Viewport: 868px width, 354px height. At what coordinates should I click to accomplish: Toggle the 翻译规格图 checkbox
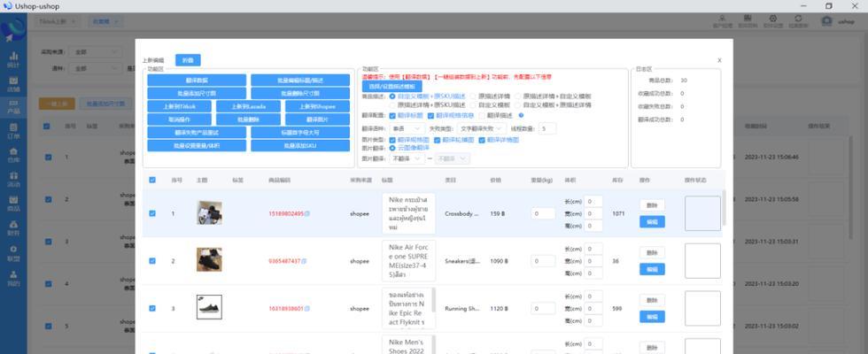point(392,140)
